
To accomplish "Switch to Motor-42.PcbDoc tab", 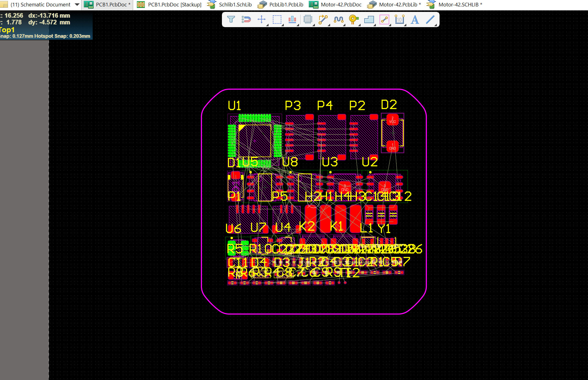I will click(341, 5).
